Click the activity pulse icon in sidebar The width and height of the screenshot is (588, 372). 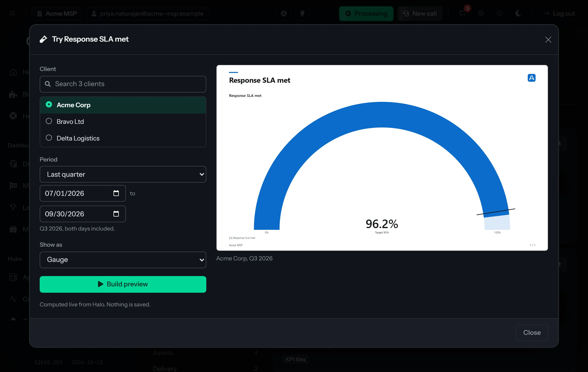point(13,299)
